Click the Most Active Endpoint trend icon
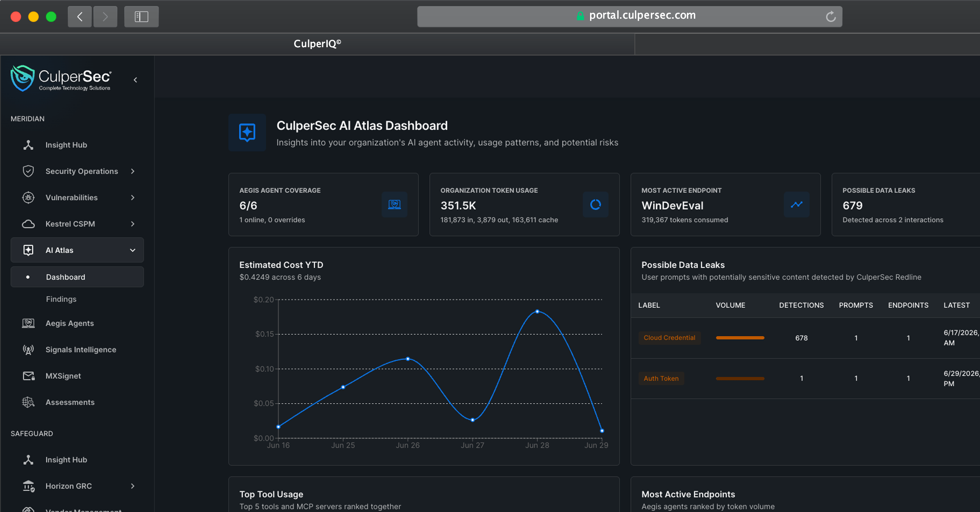This screenshot has width=980, height=512. pos(796,205)
